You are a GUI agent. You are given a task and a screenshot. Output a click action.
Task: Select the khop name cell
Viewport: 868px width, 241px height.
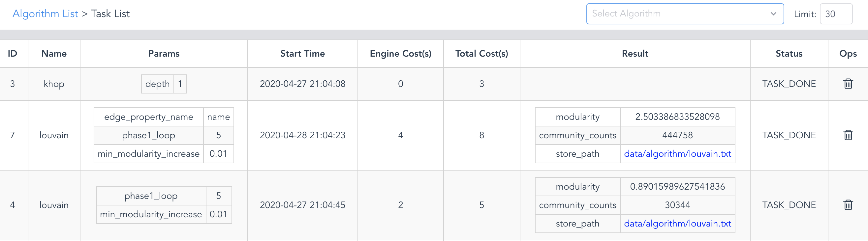[x=54, y=84]
